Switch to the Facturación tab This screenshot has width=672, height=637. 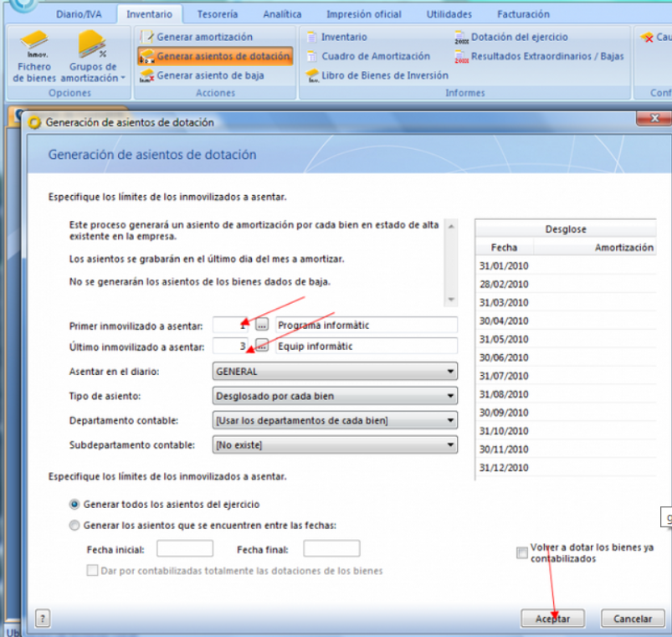(x=523, y=14)
